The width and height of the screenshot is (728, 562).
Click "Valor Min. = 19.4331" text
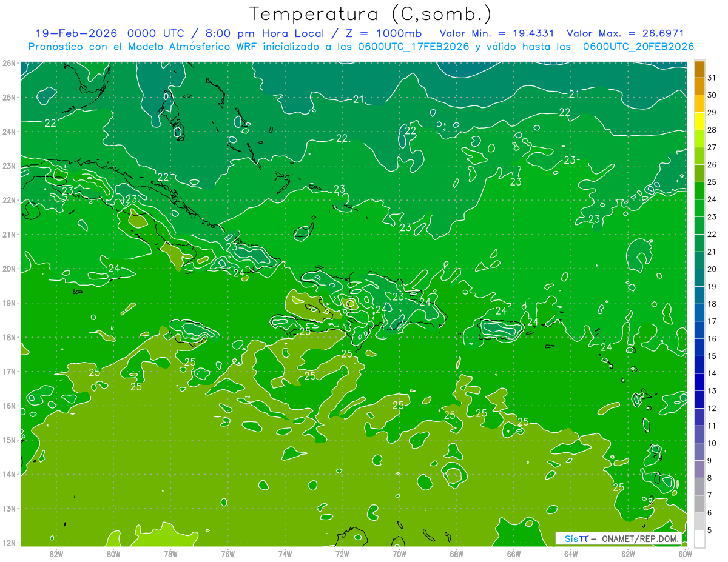tap(497, 33)
